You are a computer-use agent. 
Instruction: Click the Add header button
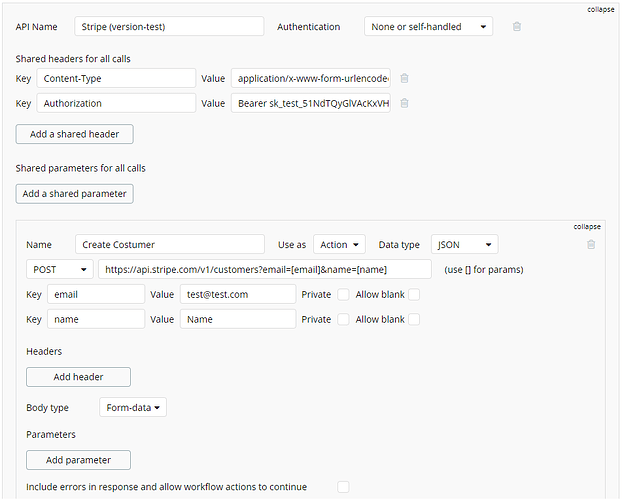(78, 377)
